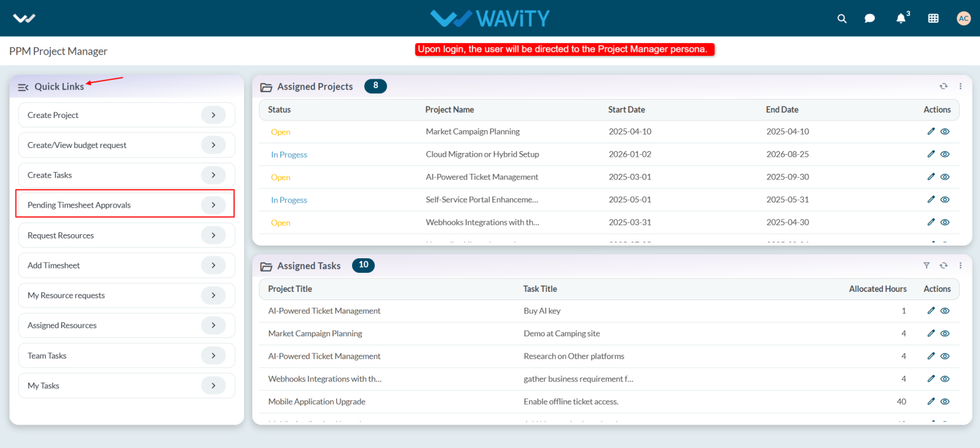View the Self-Service Portal Enhancement project
The image size is (980, 448).
pyautogui.click(x=944, y=199)
